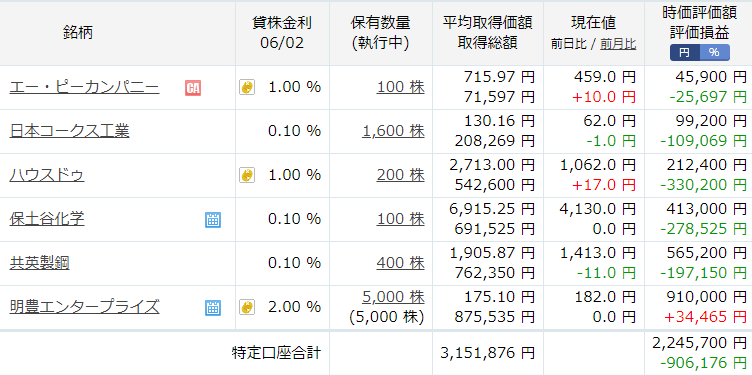Open the 共英製鋼 stock link

pos(39,263)
